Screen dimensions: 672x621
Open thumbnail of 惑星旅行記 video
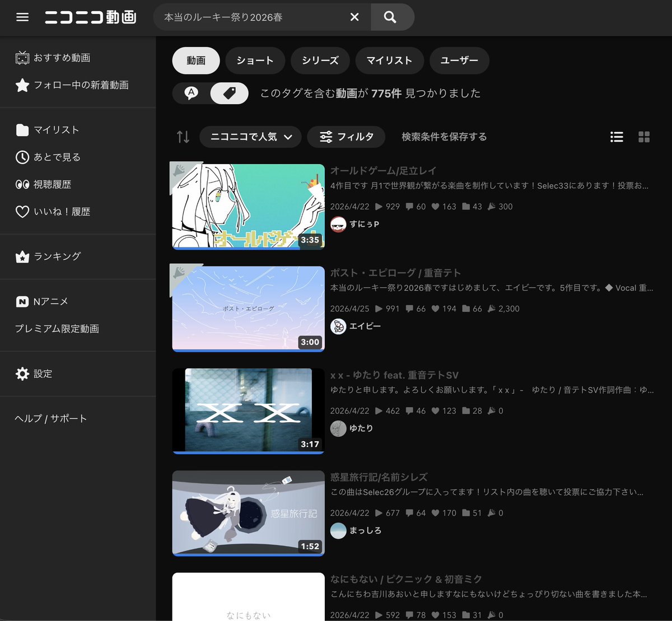[249, 513]
